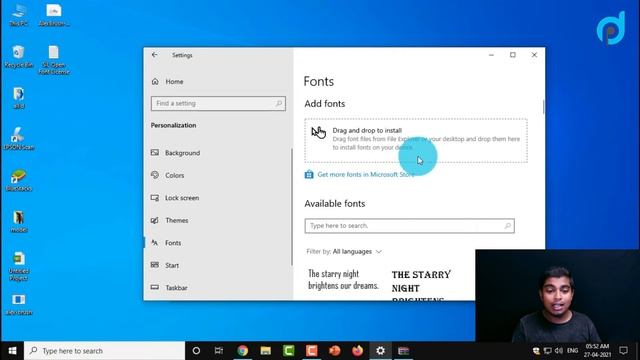The height and width of the screenshot is (360, 640).
Task: Open Recycle Bin desktop icon
Action: point(18,57)
